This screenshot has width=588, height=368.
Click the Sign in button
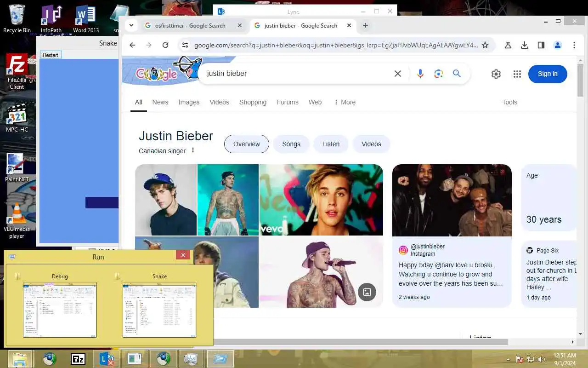click(548, 74)
